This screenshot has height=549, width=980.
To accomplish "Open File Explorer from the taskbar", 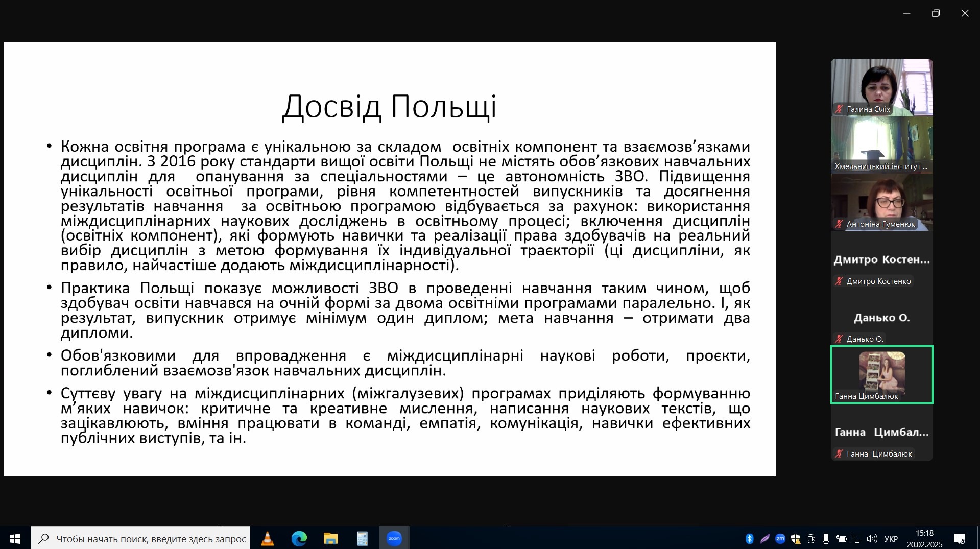I will click(330, 538).
